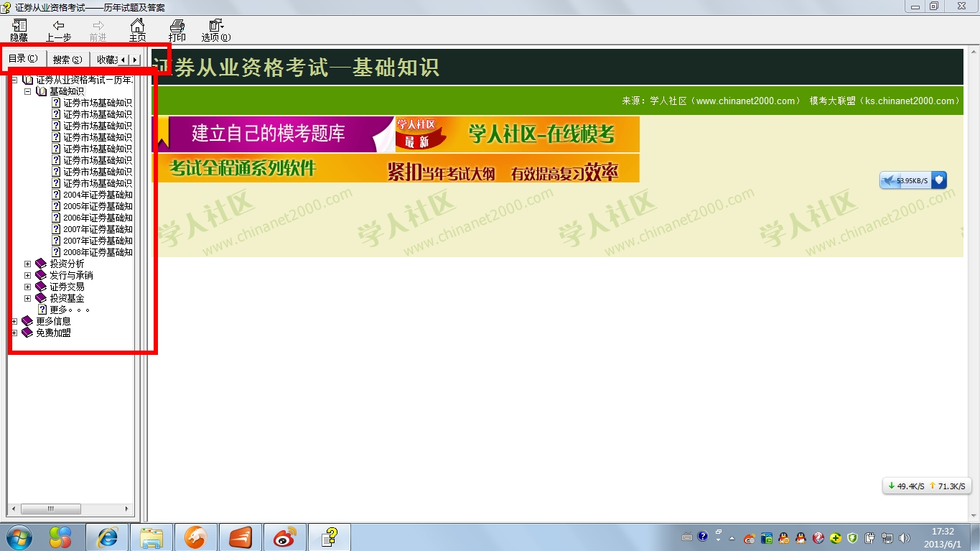Viewport: 980px width, 551px height.
Task: Select the 2004年证券基础知 topic
Action: pos(98,195)
